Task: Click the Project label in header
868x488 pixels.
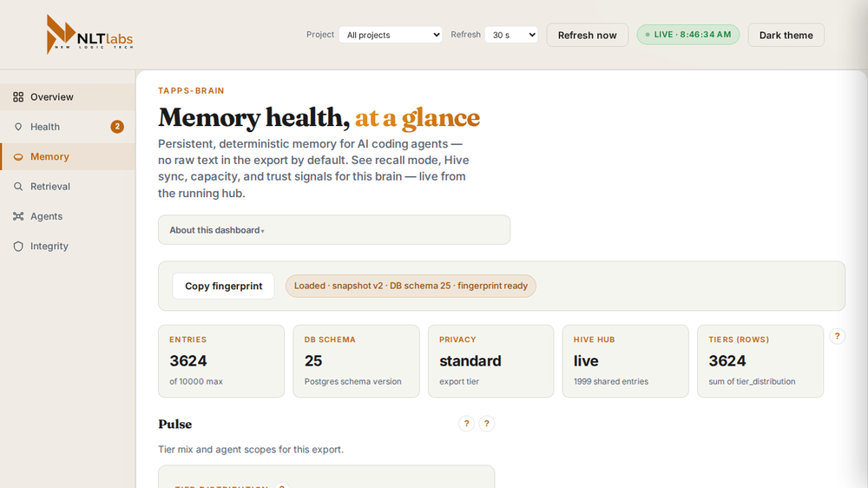Action: pyautogui.click(x=320, y=35)
